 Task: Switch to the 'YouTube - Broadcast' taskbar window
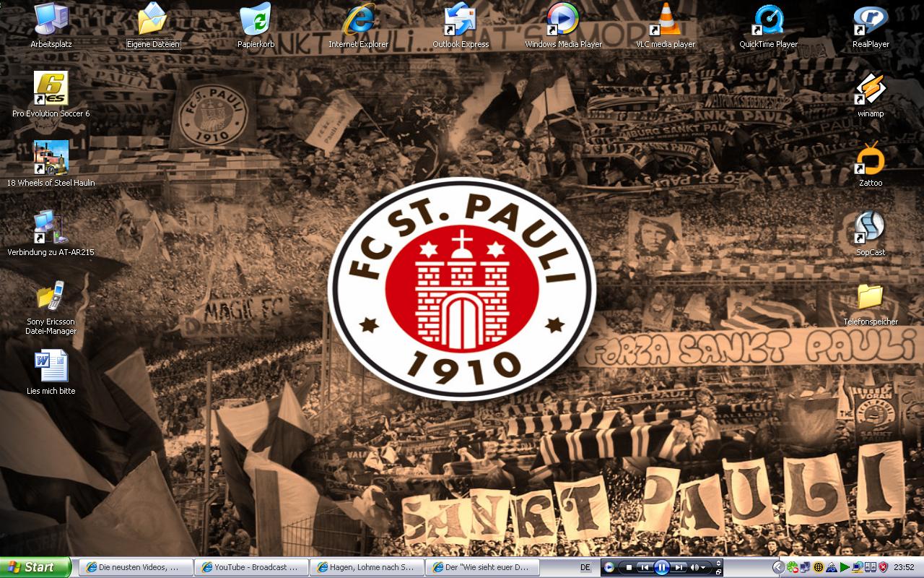[251, 567]
